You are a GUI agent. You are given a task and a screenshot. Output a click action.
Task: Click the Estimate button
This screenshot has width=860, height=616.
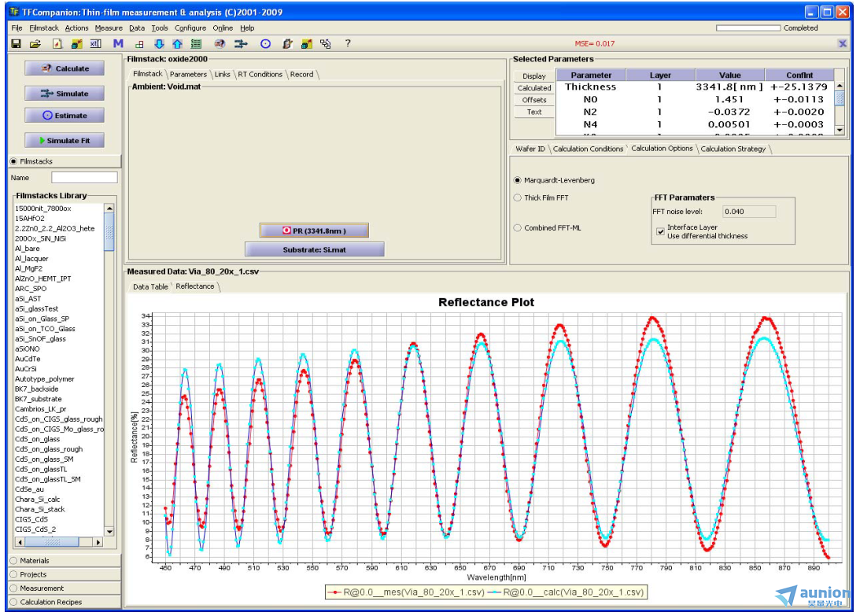65,116
